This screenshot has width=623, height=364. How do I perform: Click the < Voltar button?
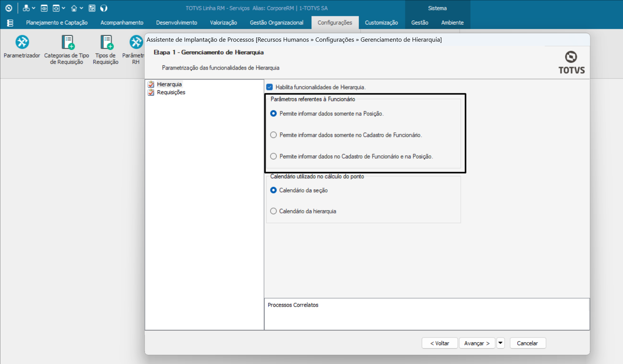tap(440, 343)
